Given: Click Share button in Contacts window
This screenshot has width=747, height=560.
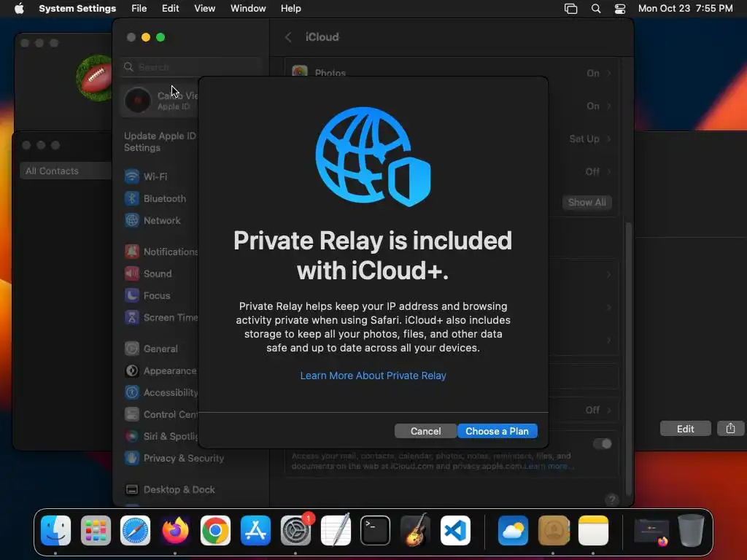Looking at the screenshot, I should 730,429.
